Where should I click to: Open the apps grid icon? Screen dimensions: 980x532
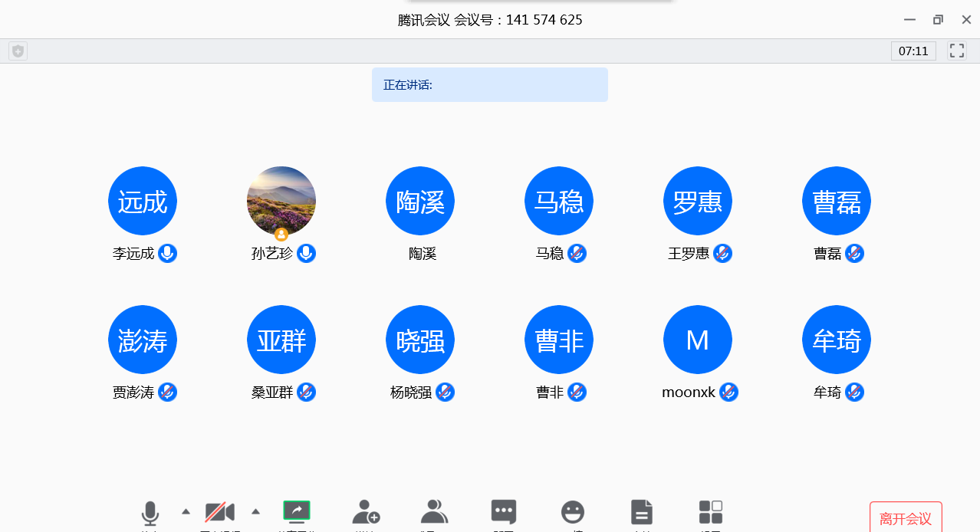[x=711, y=512]
